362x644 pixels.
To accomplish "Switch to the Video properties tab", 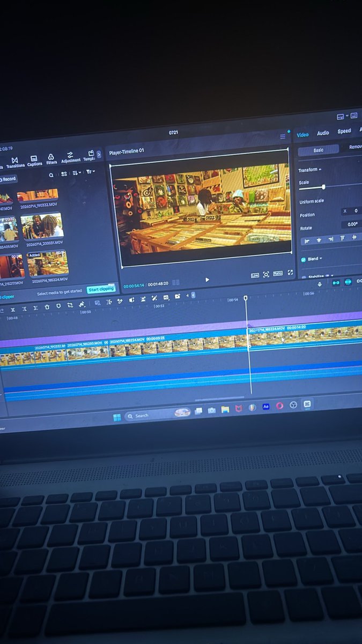I will pyautogui.click(x=302, y=134).
